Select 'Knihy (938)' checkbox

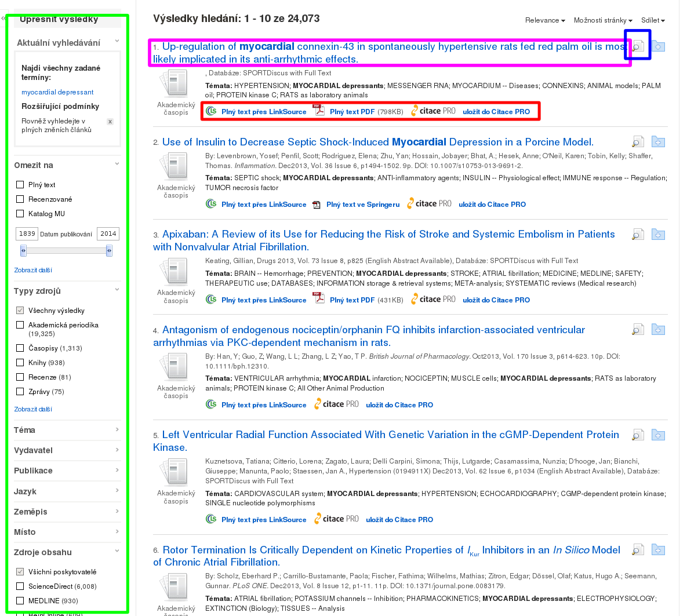click(x=20, y=363)
